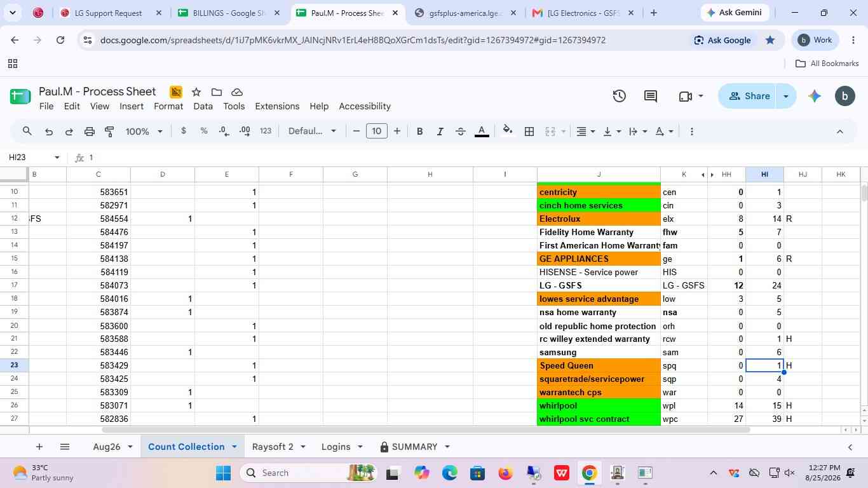Open the Extensions menu
The height and width of the screenshot is (488, 868).
pos(277,106)
